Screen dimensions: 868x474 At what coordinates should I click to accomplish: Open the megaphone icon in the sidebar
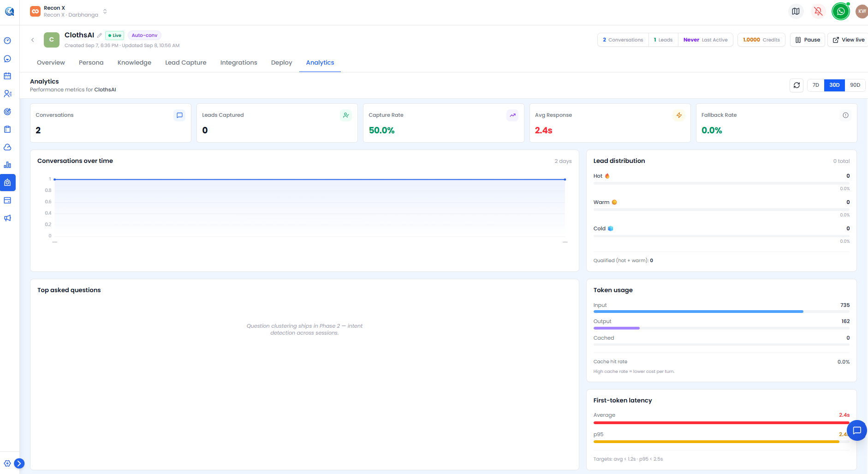click(7, 218)
